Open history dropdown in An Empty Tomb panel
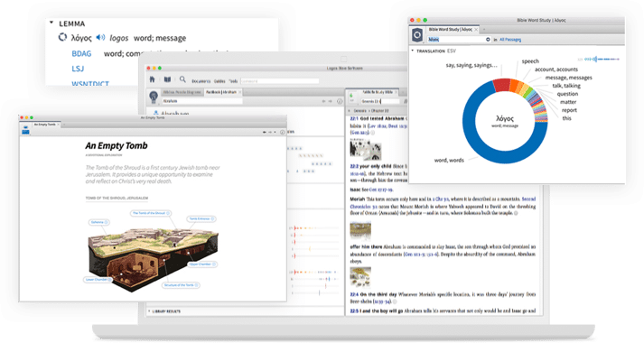 [275, 132]
